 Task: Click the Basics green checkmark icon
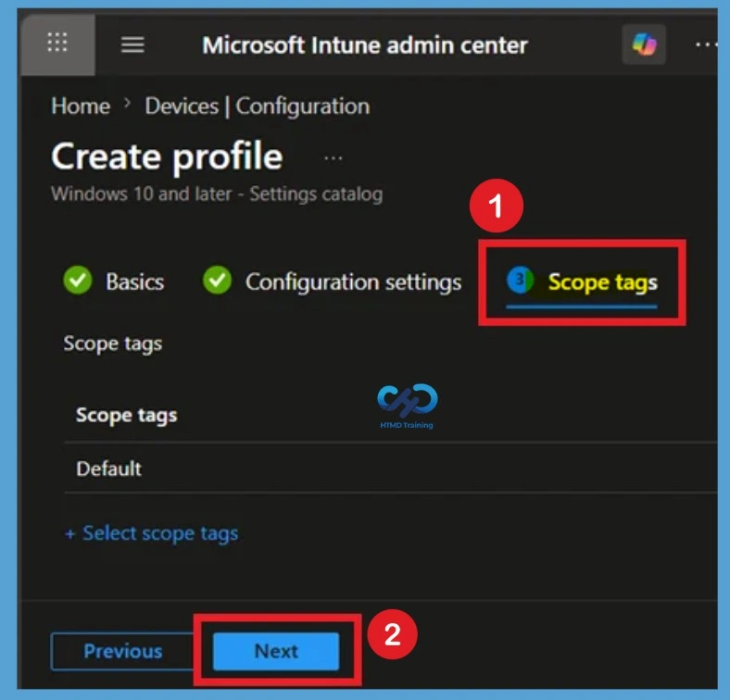tap(77, 281)
